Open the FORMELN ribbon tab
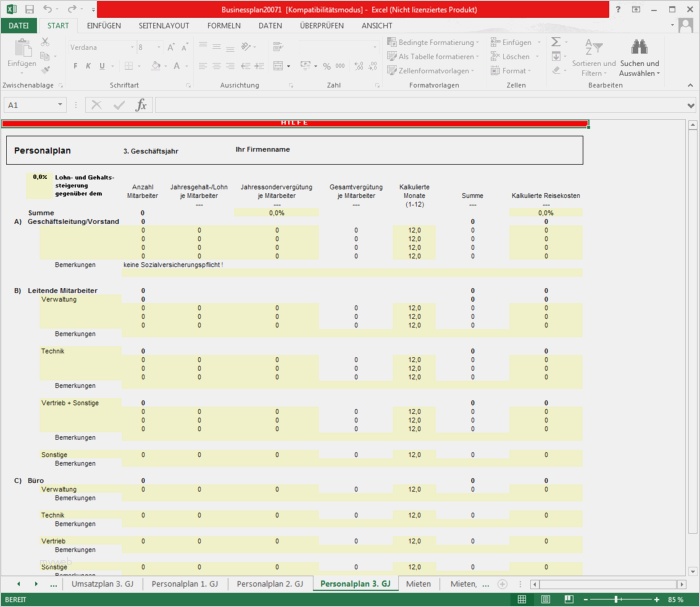This screenshot has width=700, height=607. point(223,25)
